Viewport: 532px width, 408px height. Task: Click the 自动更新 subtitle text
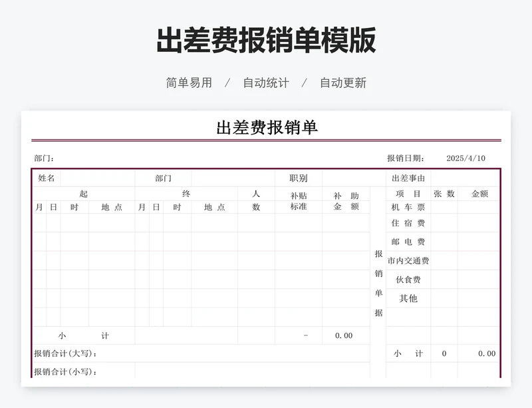[343, 83]
